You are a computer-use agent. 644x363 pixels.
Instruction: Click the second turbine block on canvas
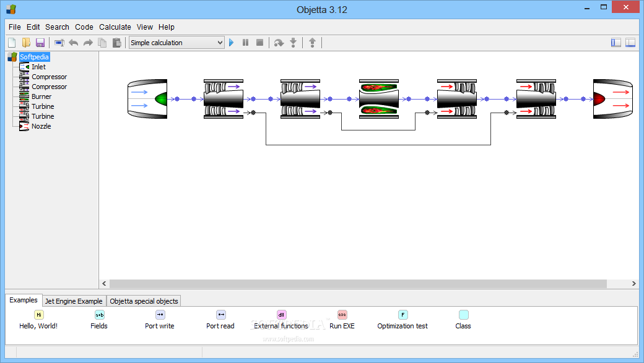pyautogui.click(x=536, y=99)
